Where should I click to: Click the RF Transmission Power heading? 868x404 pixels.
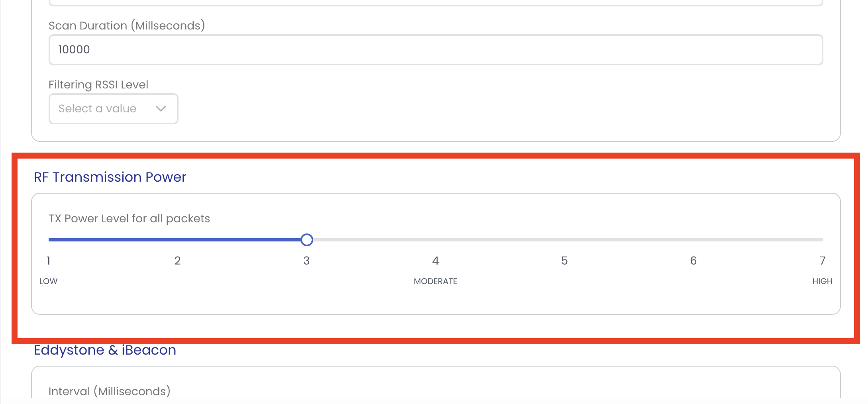[110, 177]
